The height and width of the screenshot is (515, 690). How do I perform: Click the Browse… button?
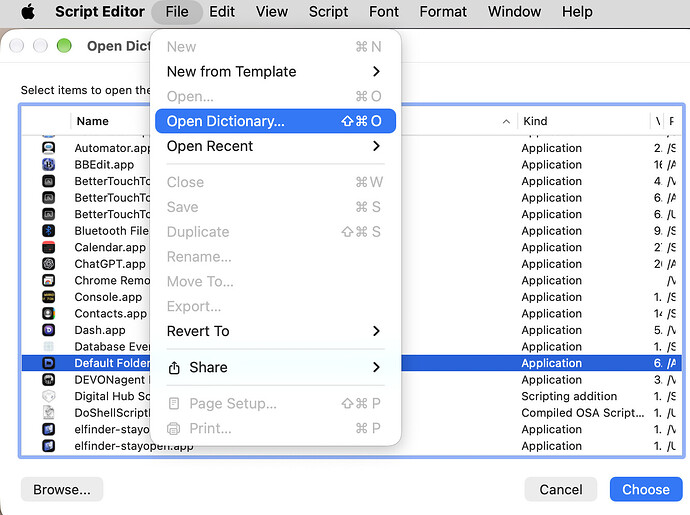pyautogui.click(x=62, y=489)
